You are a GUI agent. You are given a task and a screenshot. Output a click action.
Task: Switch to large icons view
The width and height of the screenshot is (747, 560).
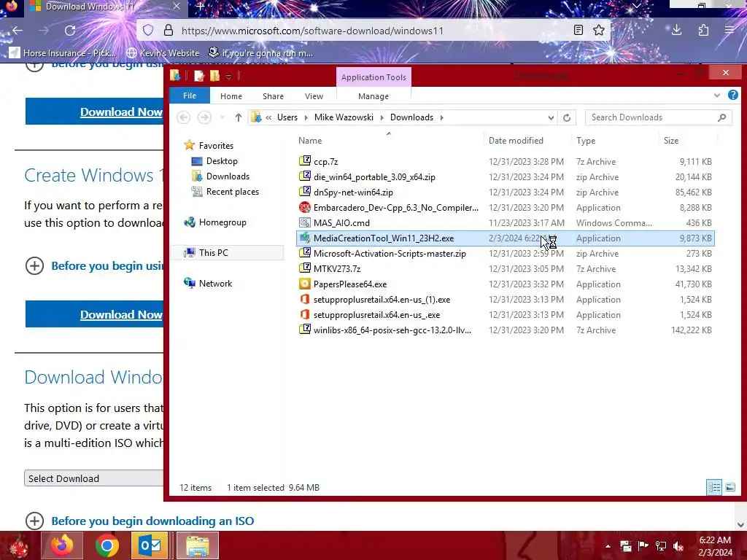729,487
